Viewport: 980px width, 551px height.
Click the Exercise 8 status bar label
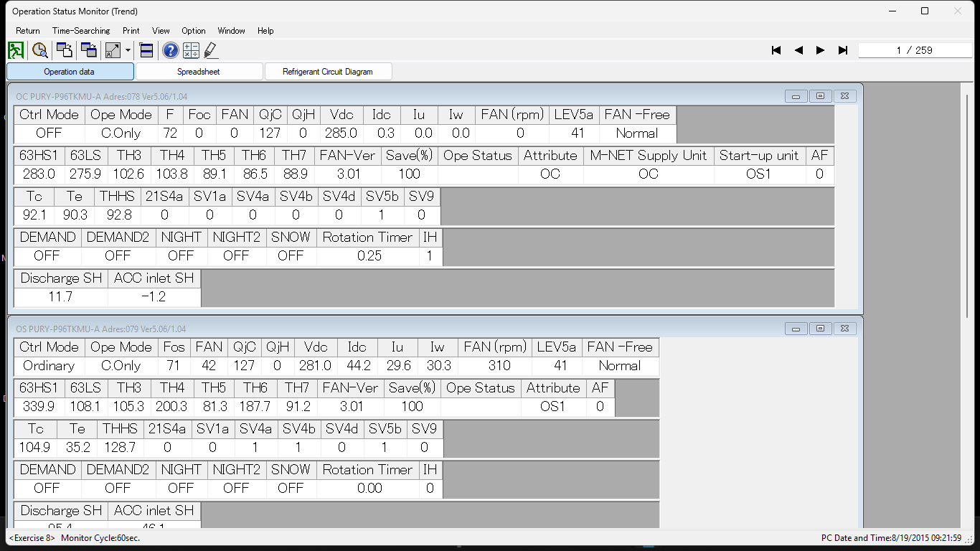(32, 538)
